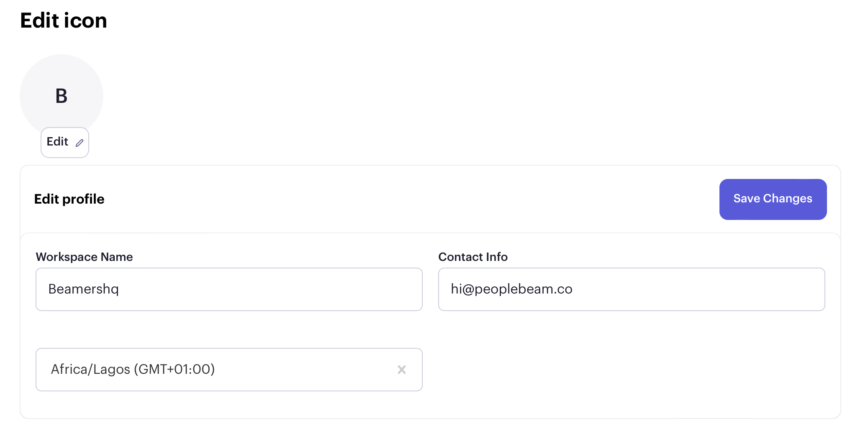Select the Edit profile heading
This screenshot has height=429, width=868.
69,199
